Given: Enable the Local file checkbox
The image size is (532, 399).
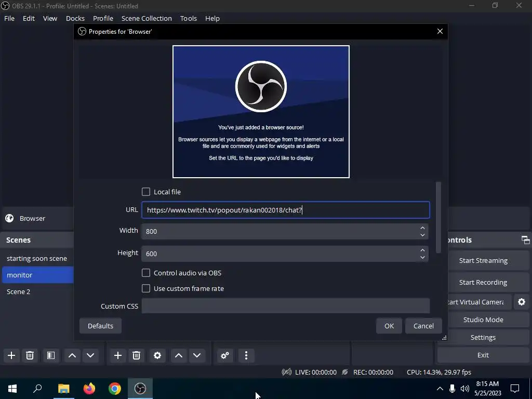Looking at the screenshot, I should [x=146, y=192].
